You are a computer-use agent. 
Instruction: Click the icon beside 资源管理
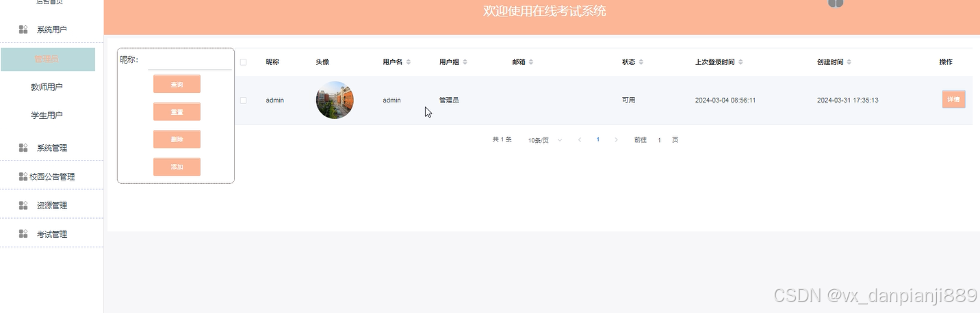23,206
